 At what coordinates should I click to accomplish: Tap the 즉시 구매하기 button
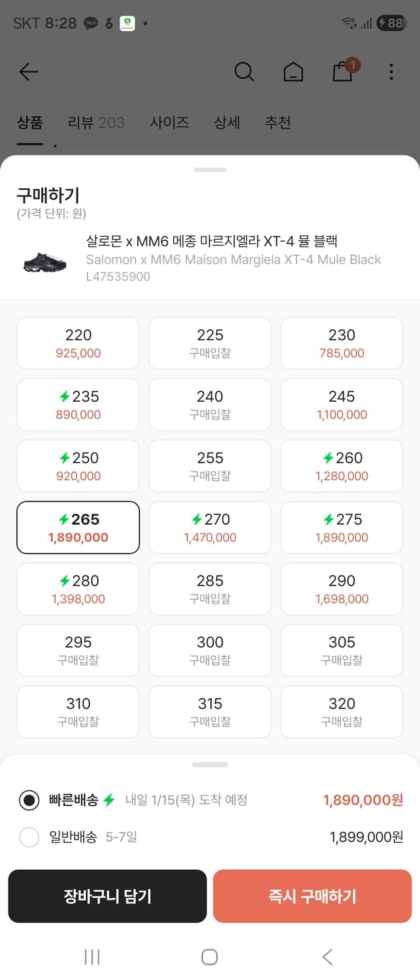pos(312,896)
